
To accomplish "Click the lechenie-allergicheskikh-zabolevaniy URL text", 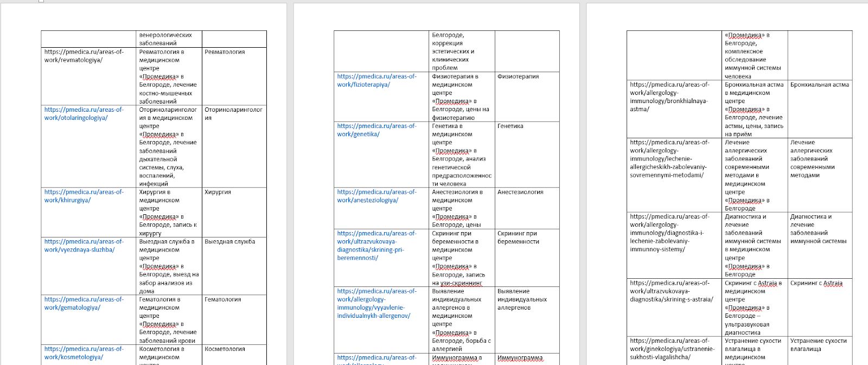I will [x=670, y=158].
